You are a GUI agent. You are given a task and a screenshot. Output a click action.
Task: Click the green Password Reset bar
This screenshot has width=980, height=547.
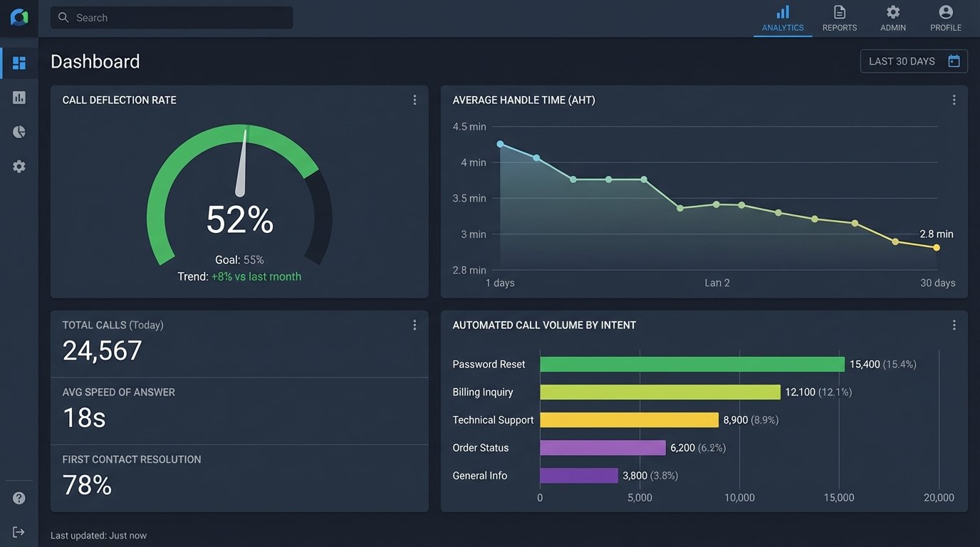point(692,364)
